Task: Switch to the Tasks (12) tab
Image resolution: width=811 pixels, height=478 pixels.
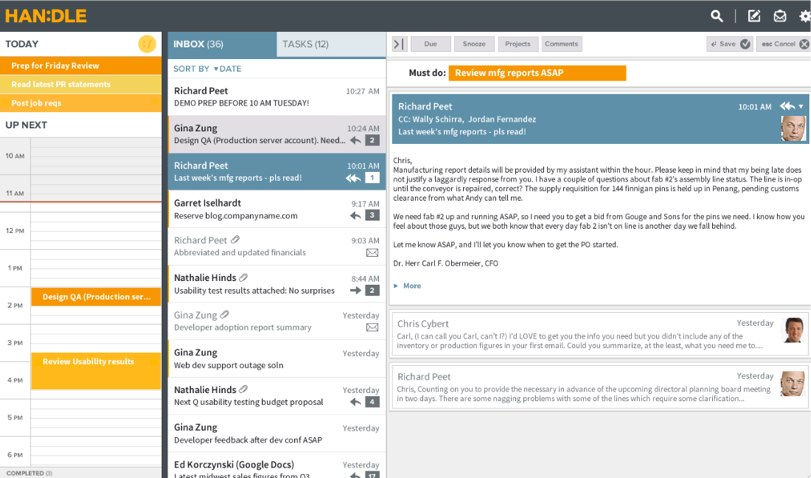Action: (x=331, y=44)
